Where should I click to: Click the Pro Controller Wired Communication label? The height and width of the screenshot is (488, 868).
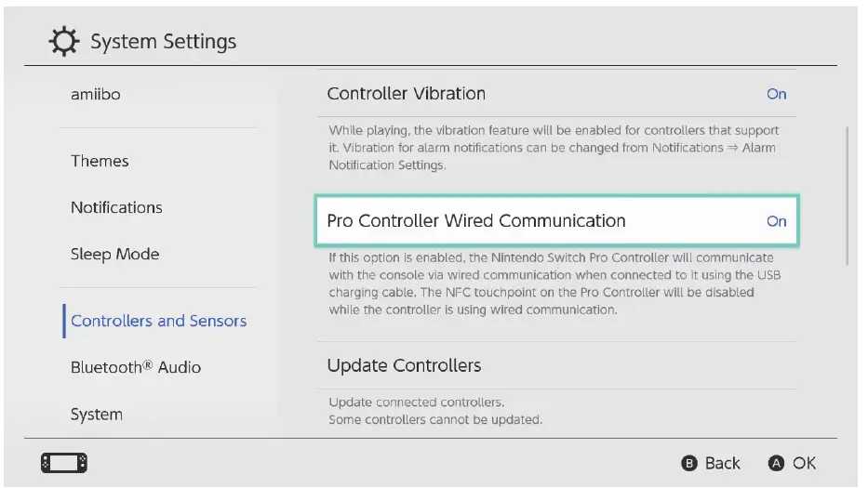coord(476,221)
